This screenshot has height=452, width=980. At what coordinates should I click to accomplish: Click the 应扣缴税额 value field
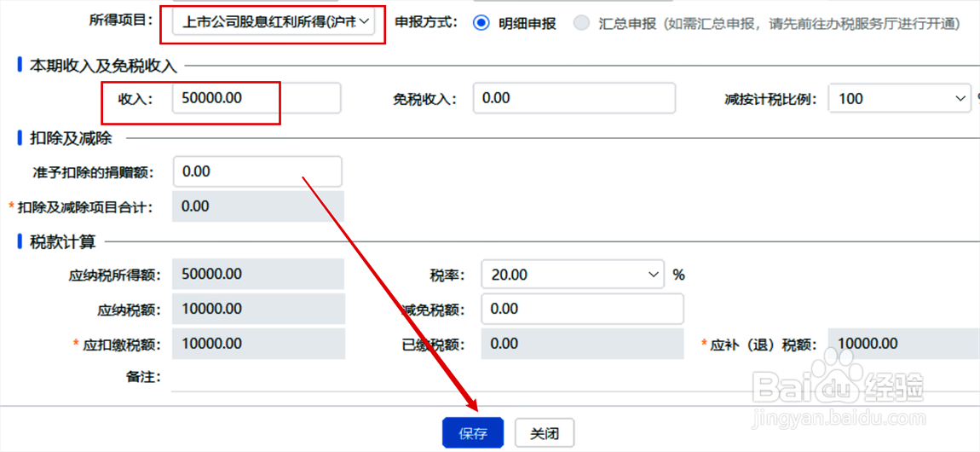pyautogui.click(x=258, y=344)
